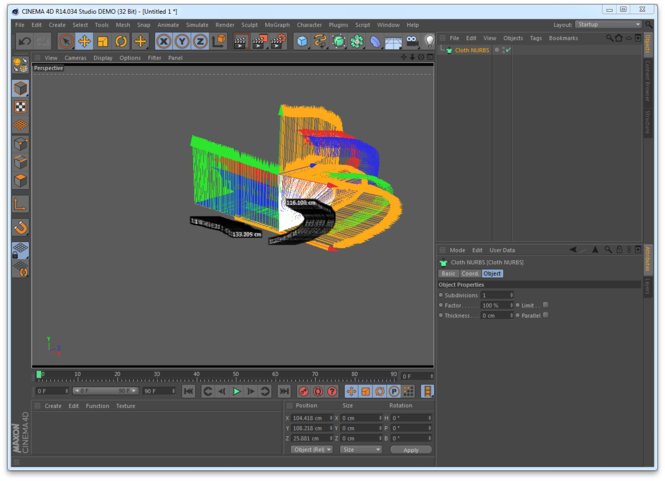Add a light object
665x481 pixels.
coord(429,42)
